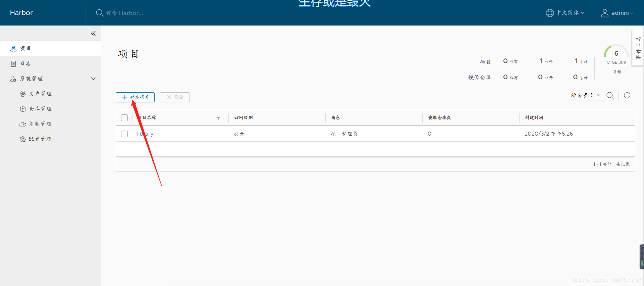Screen dimensions: 644x286
Task: Click the disabled 删除 (Delete) button
Action: (x=175, y=97)
